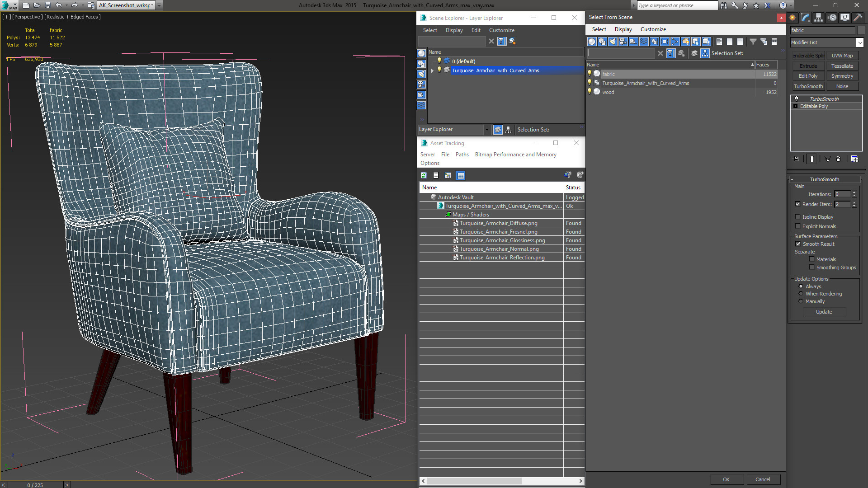Image resolution: width=868 pixels, height=488 pixels.
Task: Toggle TurboSmooth modifier bulb in stack
Action: (x=797, y=99)
